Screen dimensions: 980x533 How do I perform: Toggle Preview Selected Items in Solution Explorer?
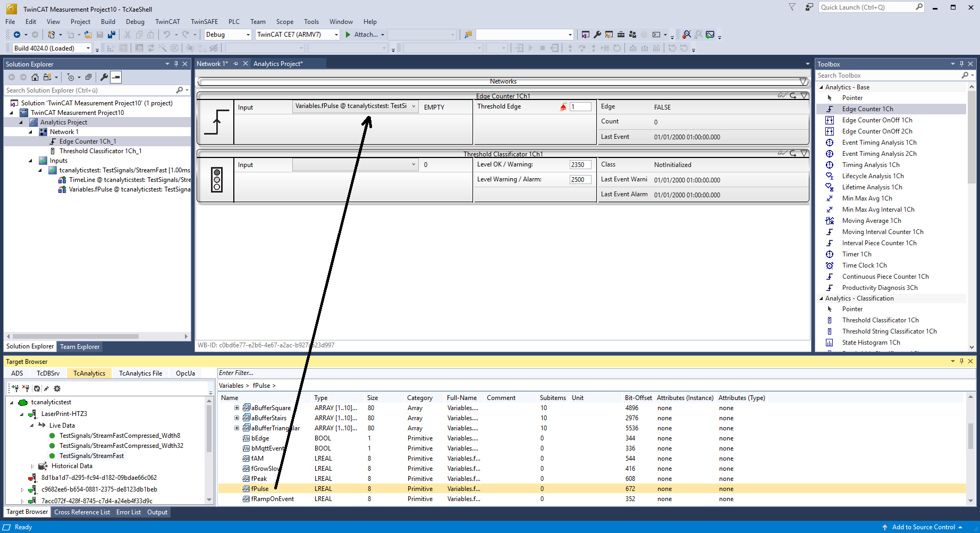coord(116,77)
